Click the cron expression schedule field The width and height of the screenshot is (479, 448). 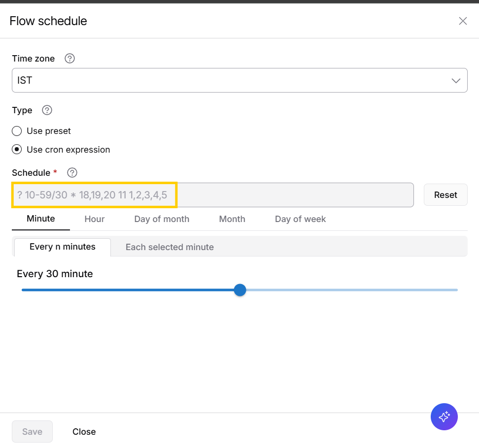212,195
